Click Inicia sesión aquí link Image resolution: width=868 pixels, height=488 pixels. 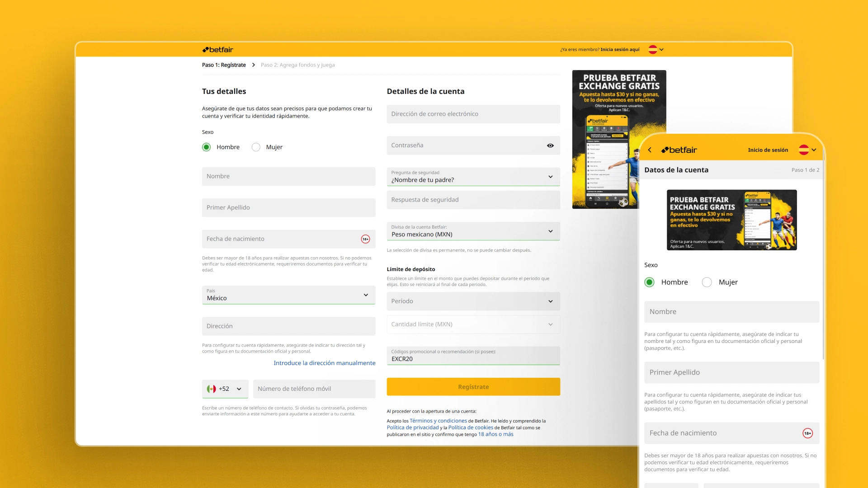[x=620, y=50]
